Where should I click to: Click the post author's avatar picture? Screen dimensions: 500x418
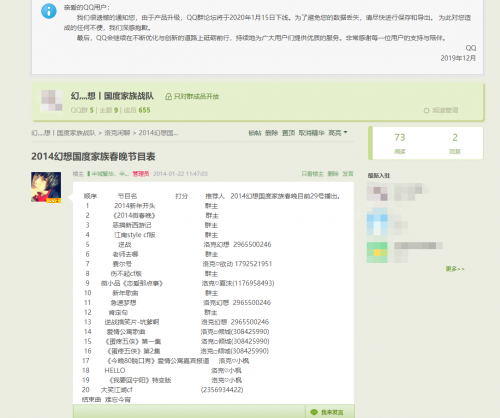[x=46, y=187]
